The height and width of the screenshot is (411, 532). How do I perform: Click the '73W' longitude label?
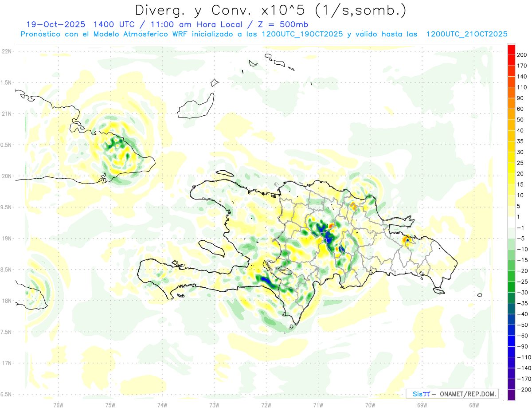tap(214, 404)
